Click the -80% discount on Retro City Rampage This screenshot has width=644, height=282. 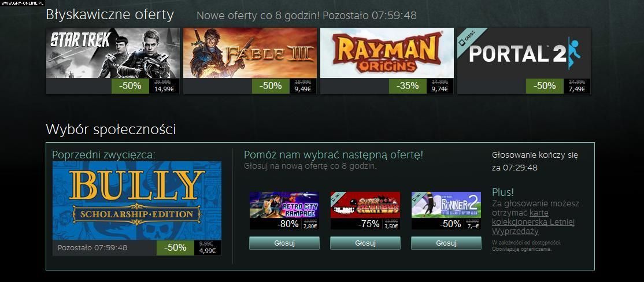287,224
